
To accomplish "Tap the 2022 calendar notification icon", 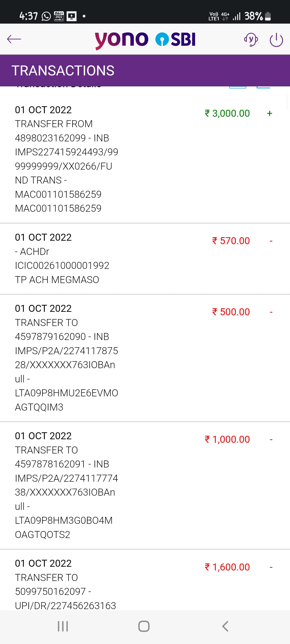I will point(59,16).
